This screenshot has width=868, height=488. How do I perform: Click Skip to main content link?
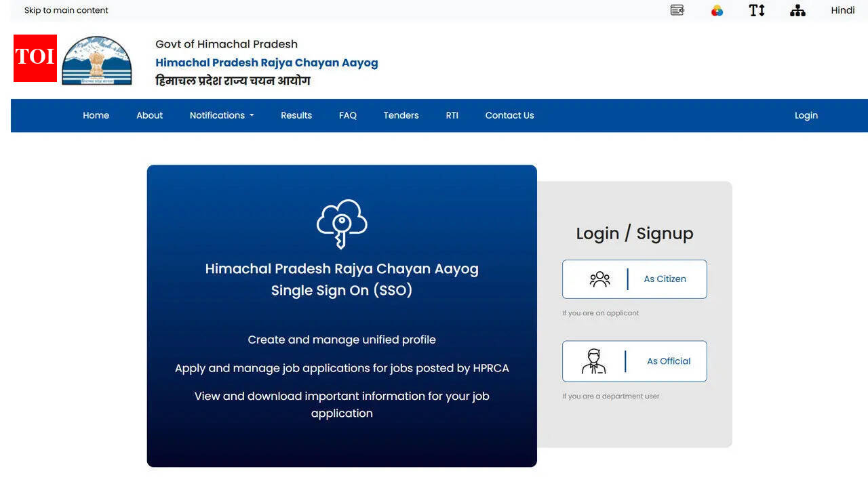[x=66, y=10]
